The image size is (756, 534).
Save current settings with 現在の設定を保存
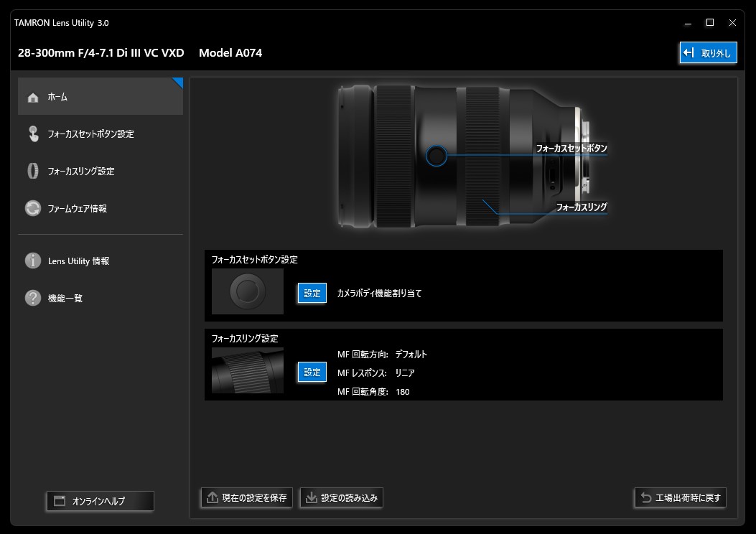246,497
